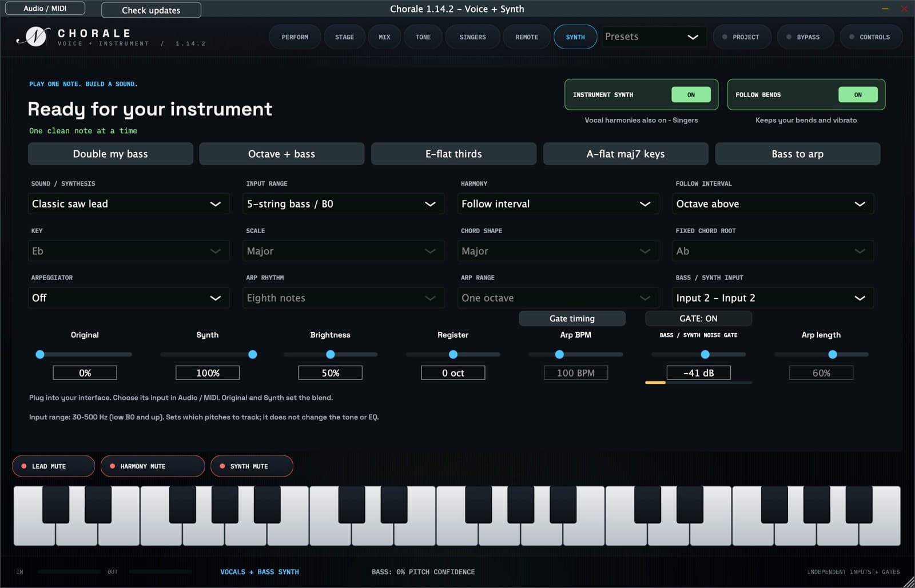Switch to the Mix tab
Viewport: 915px width, 588px height.
384,37
